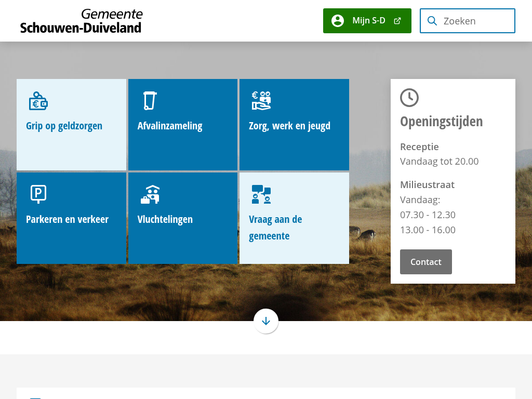Open the Afvalinzameling tile text

click(x=170, y=126)
